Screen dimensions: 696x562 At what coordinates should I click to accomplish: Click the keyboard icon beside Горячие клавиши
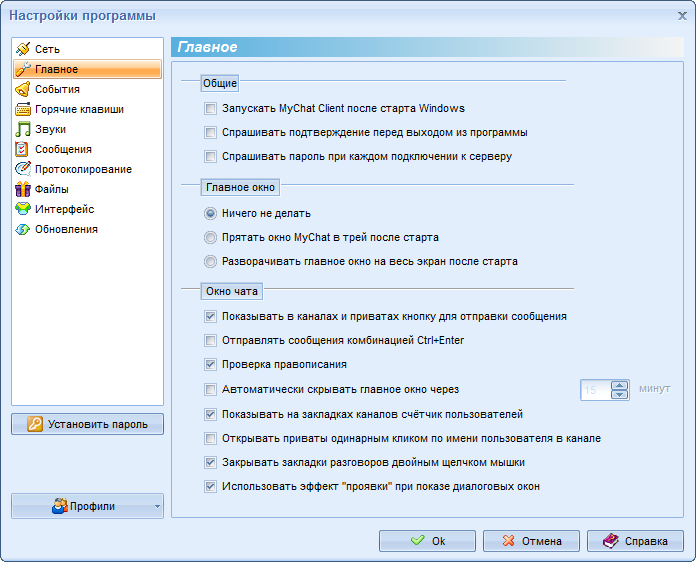click(23, 109)
